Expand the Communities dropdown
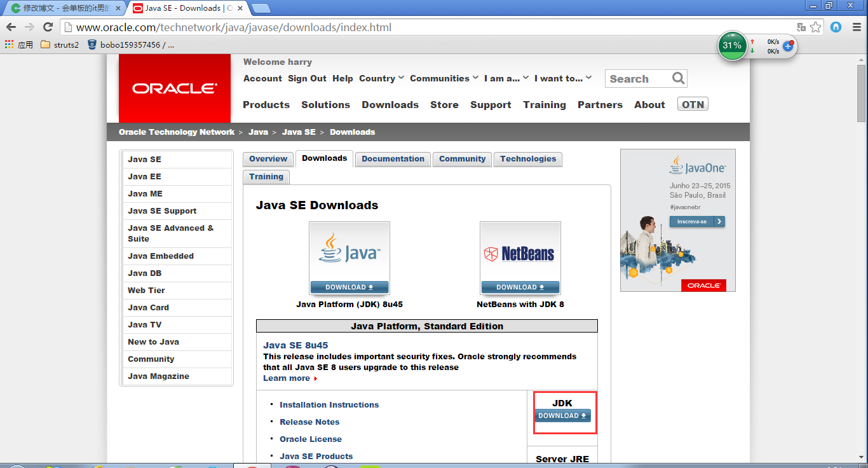The width and height of the screenshot is (868, 468). (444, 78)
